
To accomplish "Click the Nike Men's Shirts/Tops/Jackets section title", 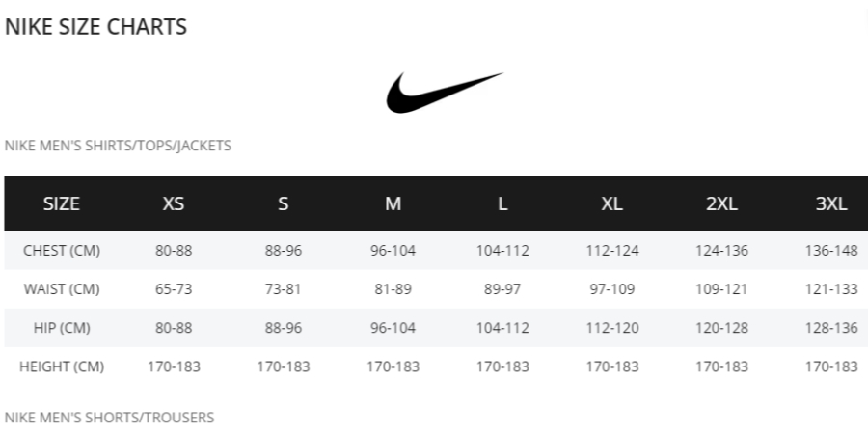I will (118, 146).
